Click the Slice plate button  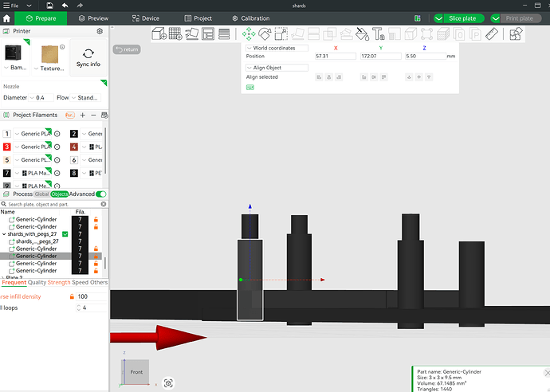click(462, 18)
